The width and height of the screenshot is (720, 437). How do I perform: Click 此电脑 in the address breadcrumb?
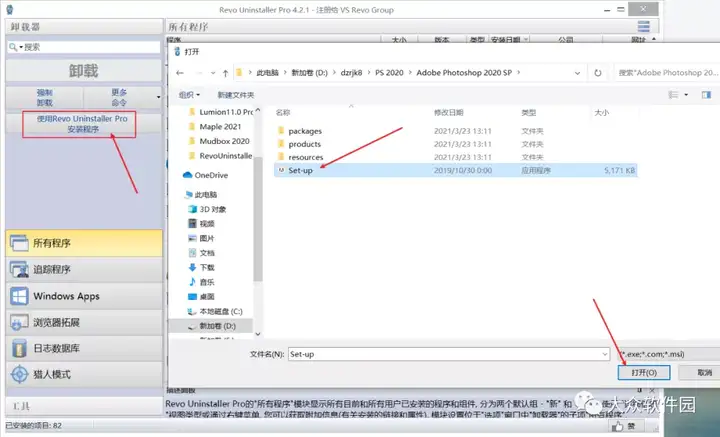point(267,73)
